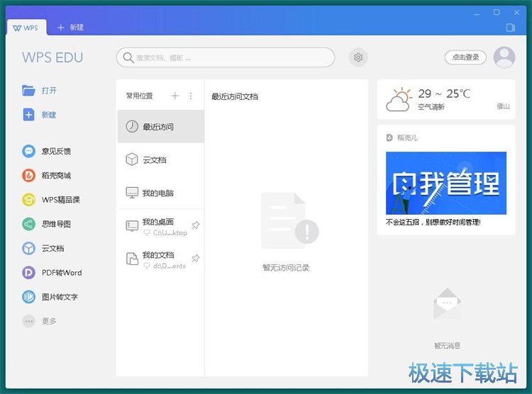Screen dimensions: 532x394
Task: Click the sidebar panel toggle icon top-right
Action: point(510,28)
